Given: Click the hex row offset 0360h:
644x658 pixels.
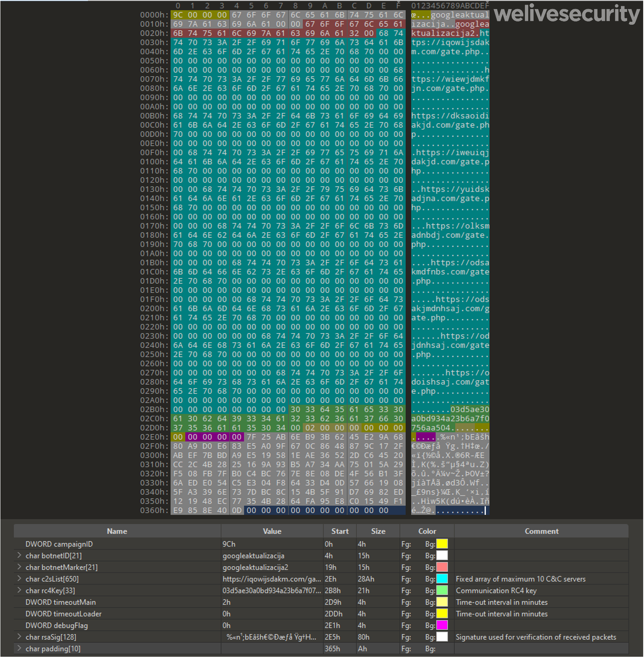Looking at the screenshot, I should point(154,510).
